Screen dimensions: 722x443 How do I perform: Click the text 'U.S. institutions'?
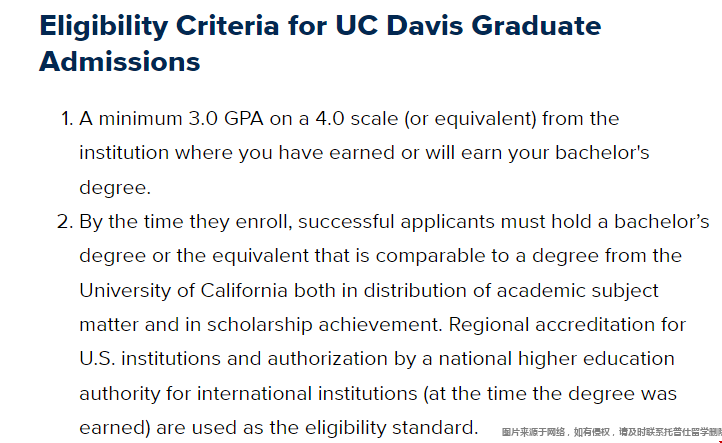click(150, 359)
